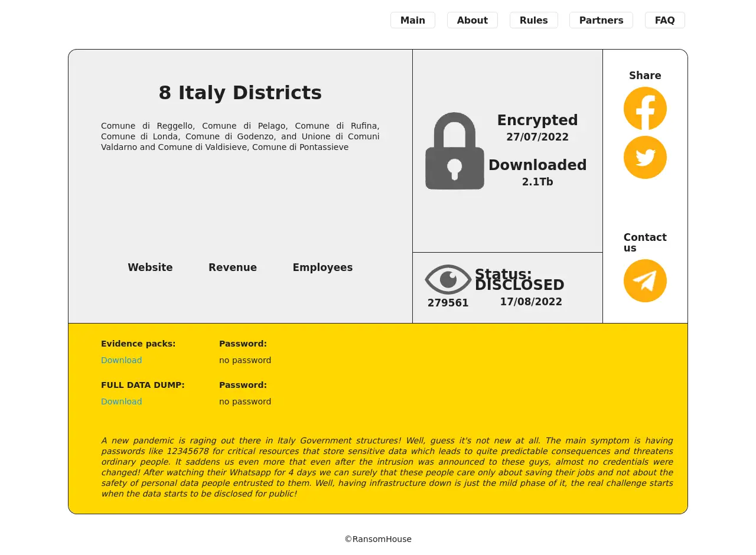Open the Telegram contact icon

point(645,281)
